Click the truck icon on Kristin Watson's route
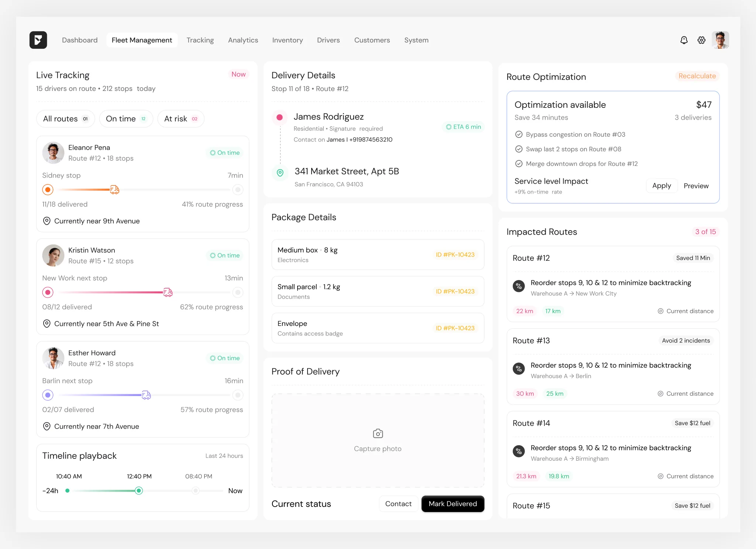The width and height of the screenshot is (756, 549). [168, 292]
